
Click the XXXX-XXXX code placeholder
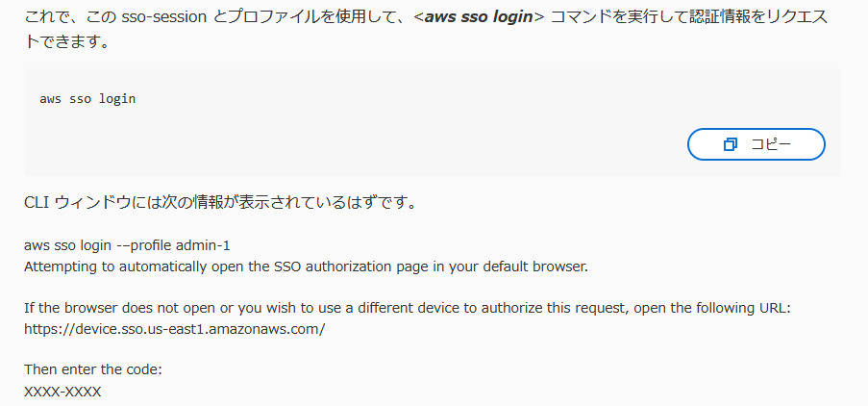(62, 392)
